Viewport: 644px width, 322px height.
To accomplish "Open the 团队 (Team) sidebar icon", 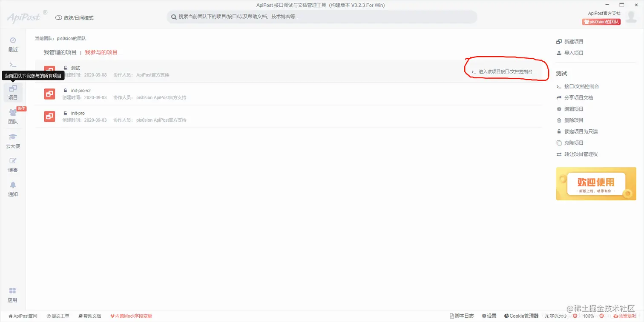I will pos(13,116).
